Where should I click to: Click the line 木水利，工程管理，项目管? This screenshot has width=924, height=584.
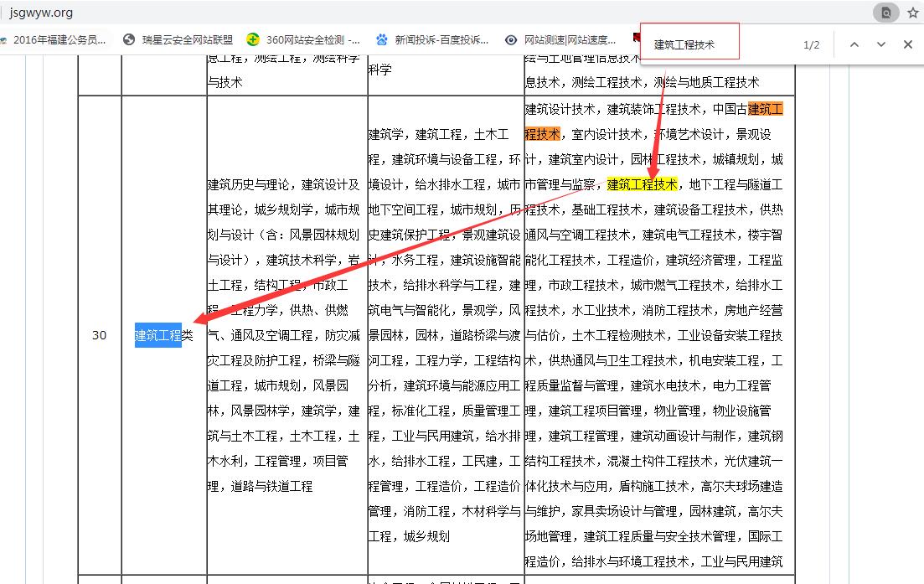[x=277, y=461]
